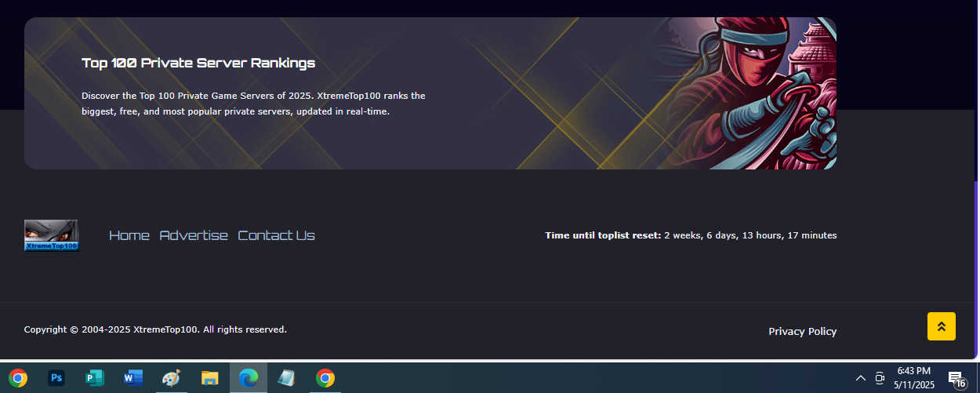Screen dimensions: 980x393
Task: Click the XtremeTop100 footer logo
Action: [x=52, y=235]
